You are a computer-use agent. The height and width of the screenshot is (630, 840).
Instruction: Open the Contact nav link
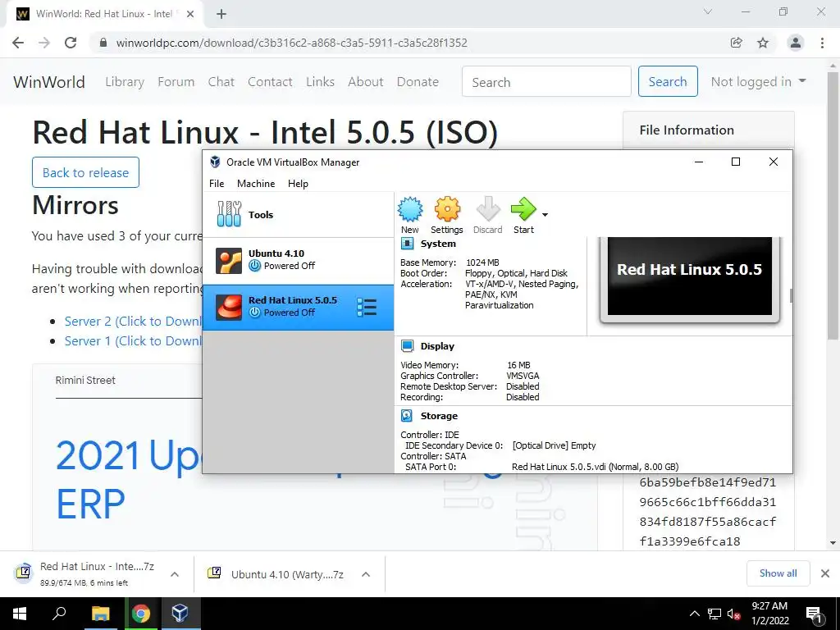[x=270, y=82]
